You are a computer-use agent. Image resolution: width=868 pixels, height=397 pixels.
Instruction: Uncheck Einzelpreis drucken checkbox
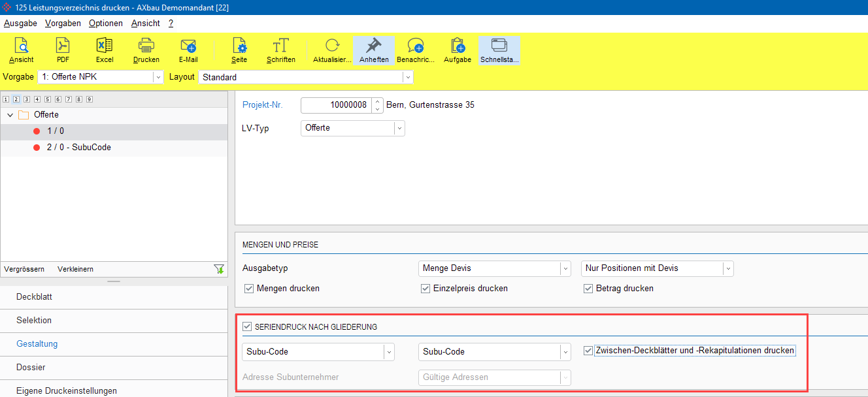[426, 289]
